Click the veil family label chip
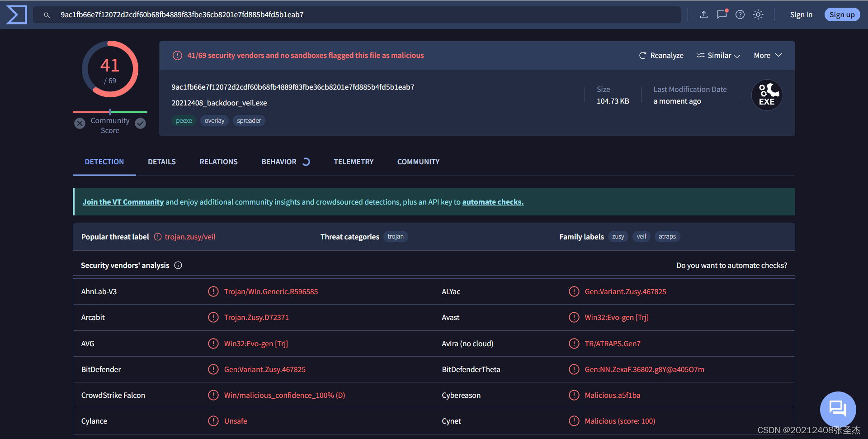The image size is (868, 439). (641, 236)
